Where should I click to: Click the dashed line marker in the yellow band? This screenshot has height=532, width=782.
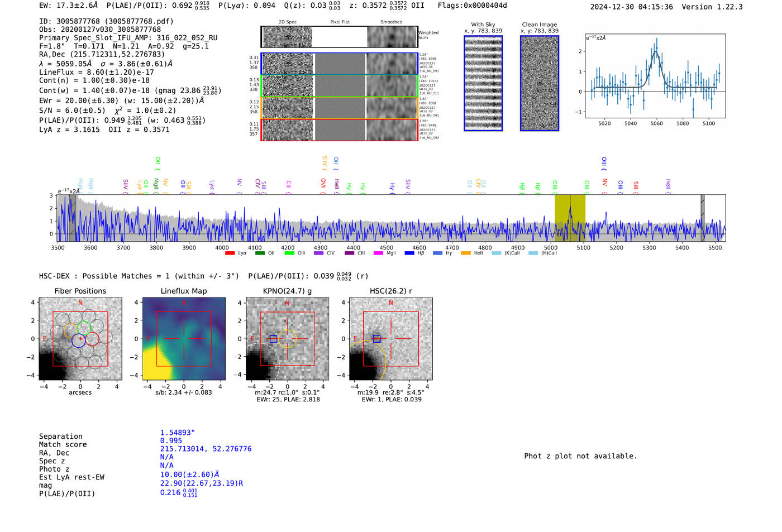tap(570, 218)
